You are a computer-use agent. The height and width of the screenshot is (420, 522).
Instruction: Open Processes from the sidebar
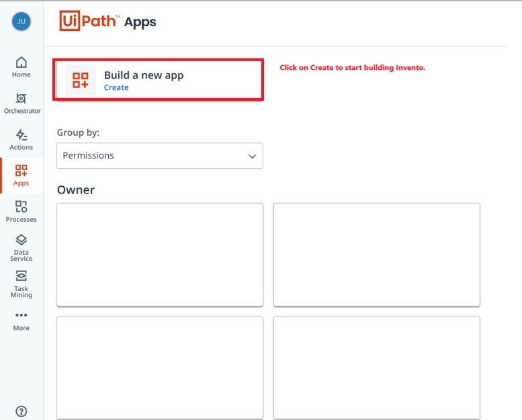coord(21,212)
